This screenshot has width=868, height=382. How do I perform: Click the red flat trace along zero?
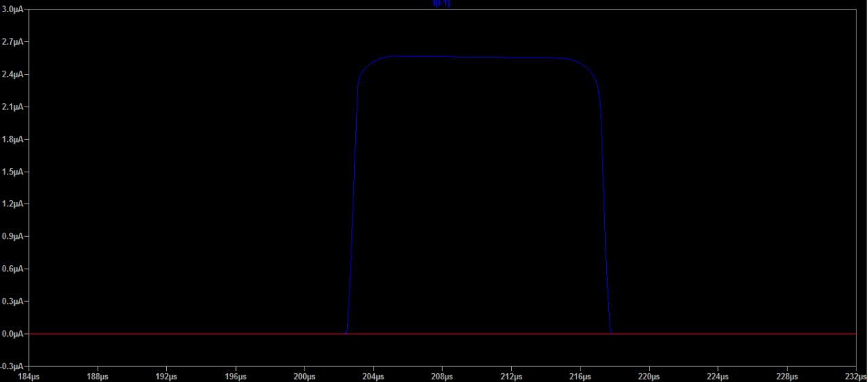tap(441, 334)
